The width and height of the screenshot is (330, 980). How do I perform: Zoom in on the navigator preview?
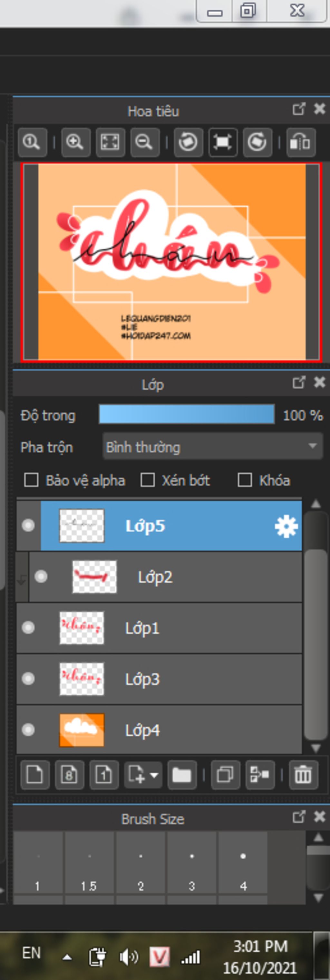(75, 143)
